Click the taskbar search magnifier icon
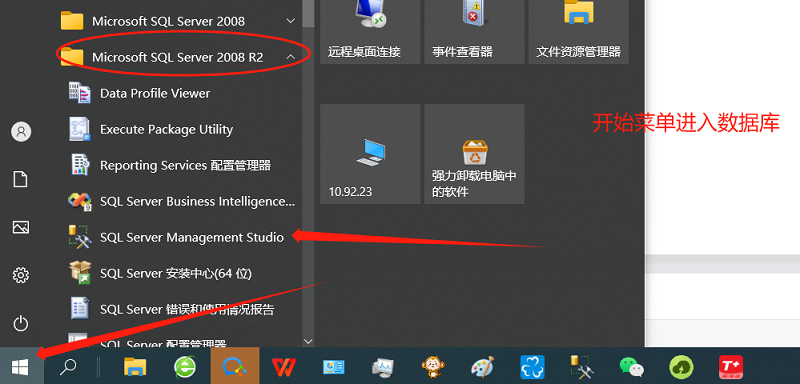Image resolution: width=800 pixels, height=384 pixels. 68,366
